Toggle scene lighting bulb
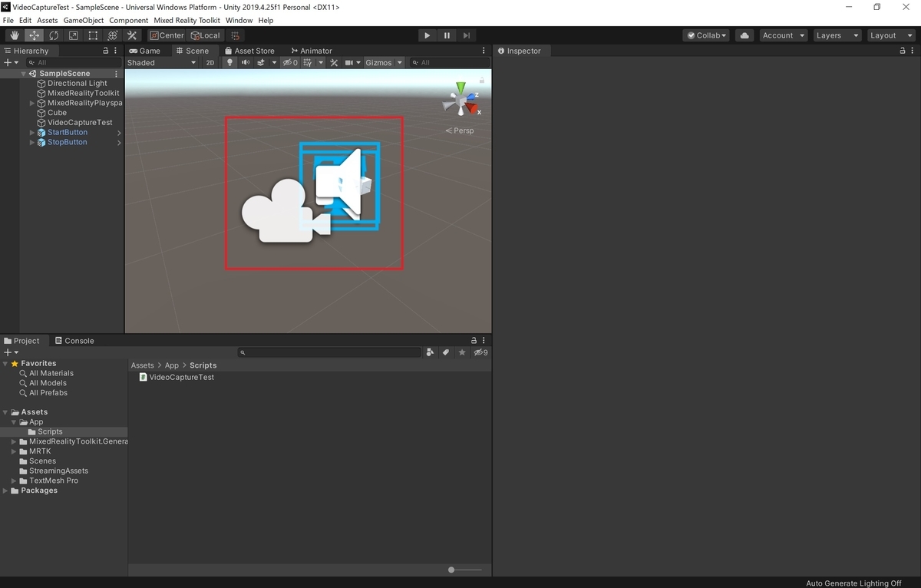Viewport: 921px width, 588px height. click(x=229, y=63)
